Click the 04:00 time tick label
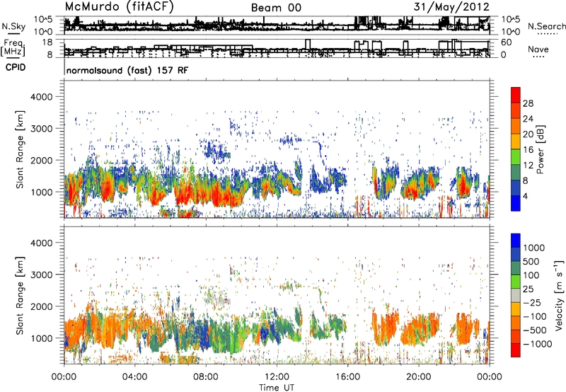 135,377
